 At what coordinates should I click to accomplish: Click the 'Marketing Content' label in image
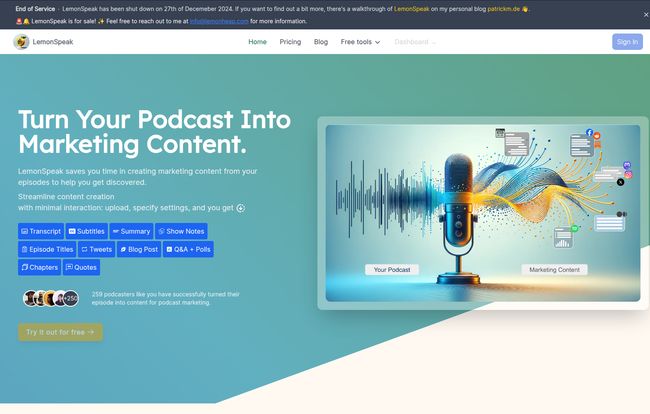[x=554, y=270]
